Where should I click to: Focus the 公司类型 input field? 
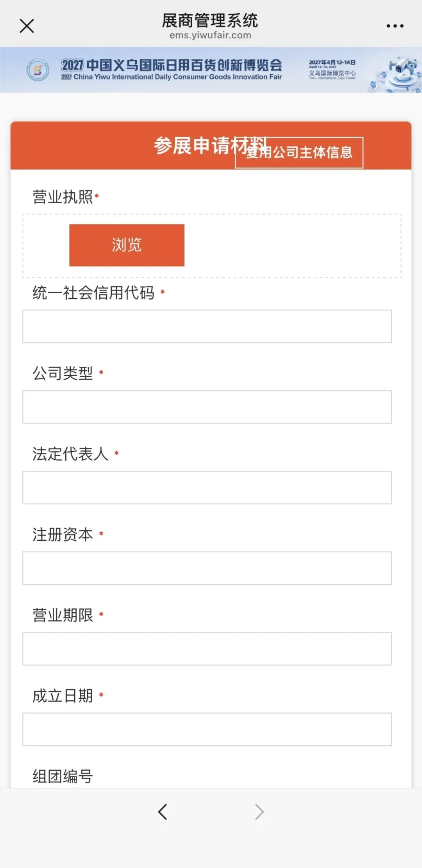pyautogui.click(x=207, y=407)
